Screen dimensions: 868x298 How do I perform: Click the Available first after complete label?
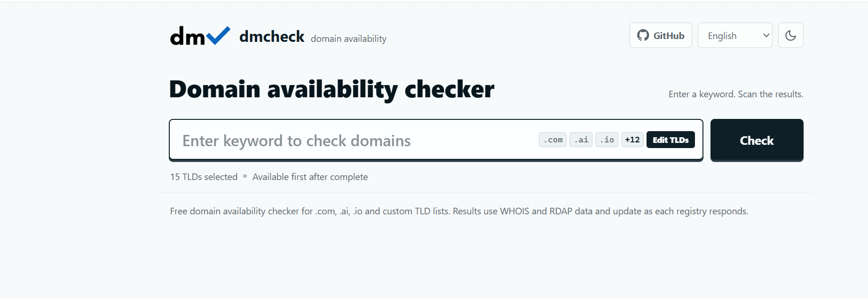[x=310, y=177]
